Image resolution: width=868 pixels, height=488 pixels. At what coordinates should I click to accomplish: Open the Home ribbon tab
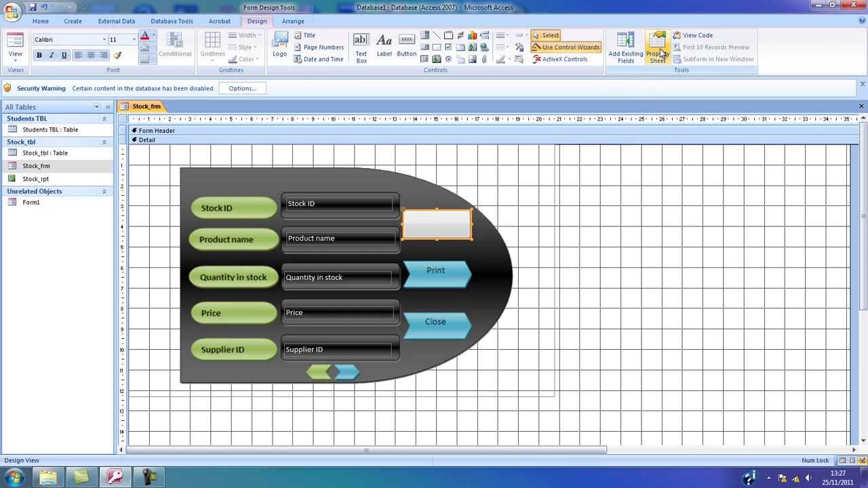[40, 21]
